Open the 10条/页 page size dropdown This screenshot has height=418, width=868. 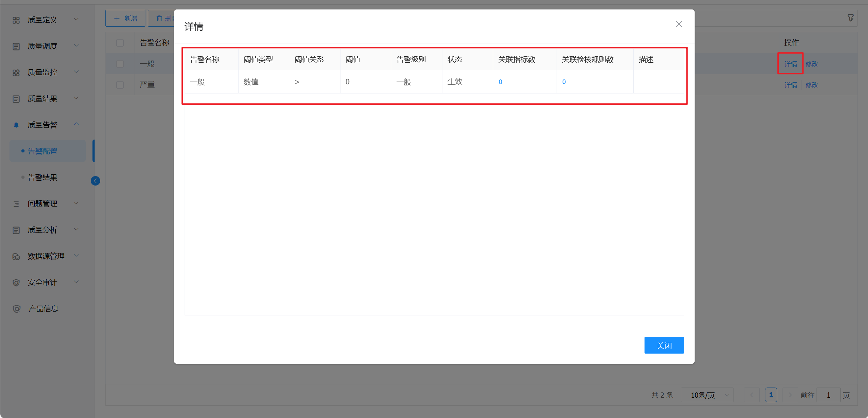coord(707,395)
